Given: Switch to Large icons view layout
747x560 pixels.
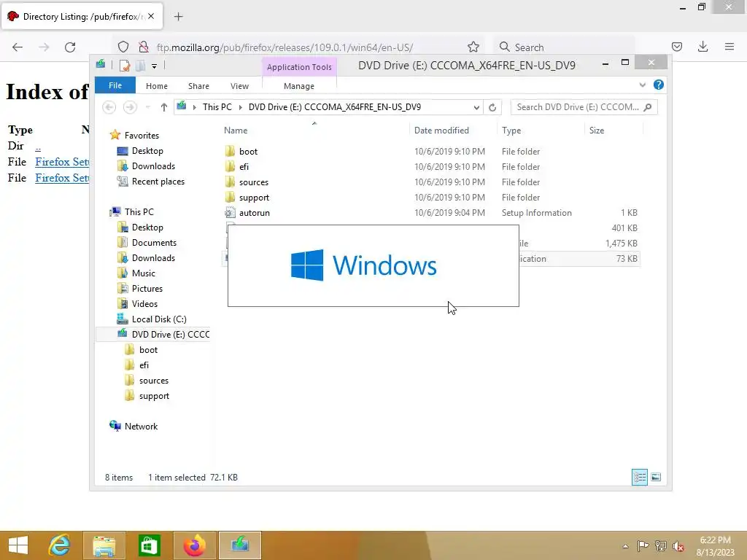Looking at the screenshot, I should point(656,477).
